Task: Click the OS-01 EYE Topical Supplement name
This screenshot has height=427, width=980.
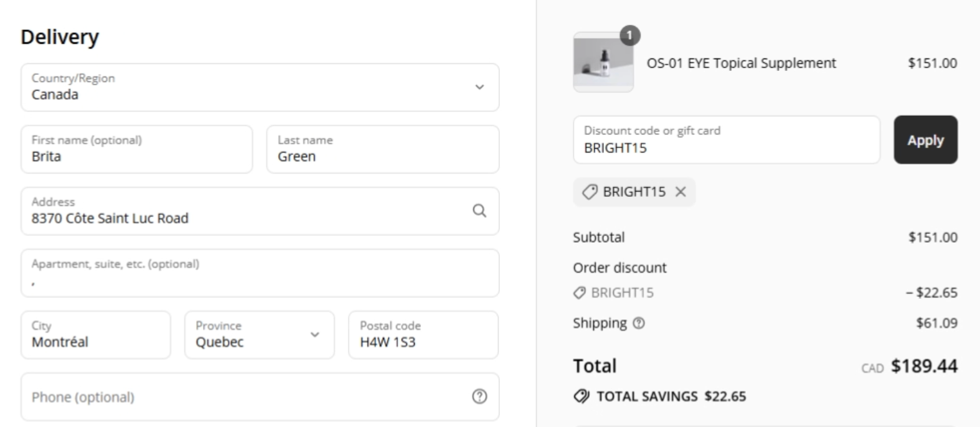Action: point(741,63)
